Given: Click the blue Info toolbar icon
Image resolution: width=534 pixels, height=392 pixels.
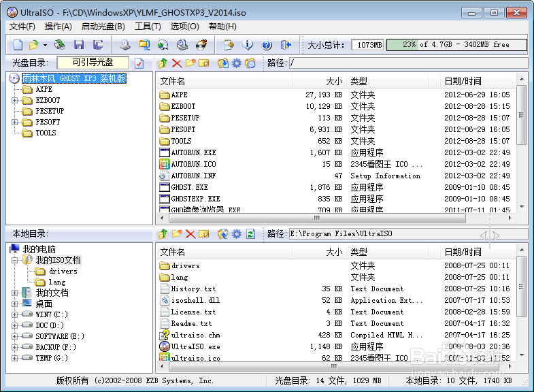Looking at the screenshot, I should (248, 45).
